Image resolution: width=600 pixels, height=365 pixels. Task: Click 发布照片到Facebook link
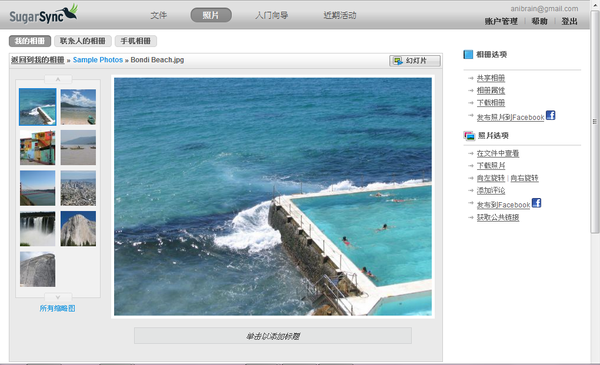(x=510, y=117)
